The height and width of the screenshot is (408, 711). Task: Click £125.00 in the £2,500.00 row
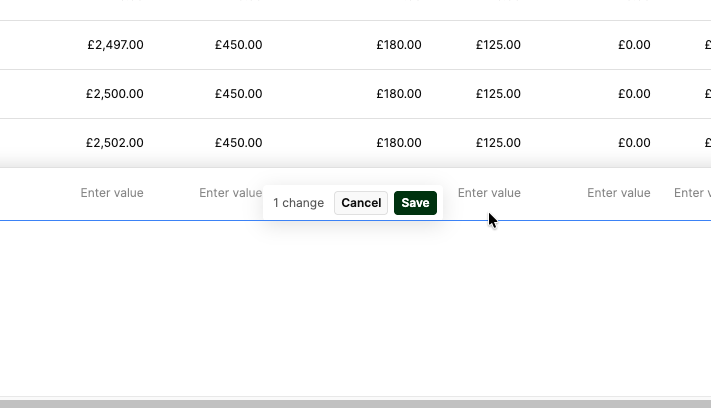pyautogui.click(x=498, y=94)
